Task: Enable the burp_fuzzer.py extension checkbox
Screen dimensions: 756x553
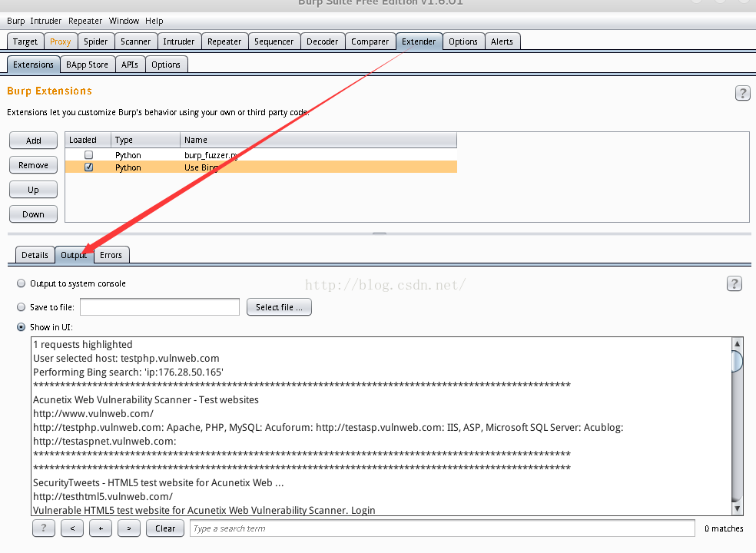Action: 88,154
